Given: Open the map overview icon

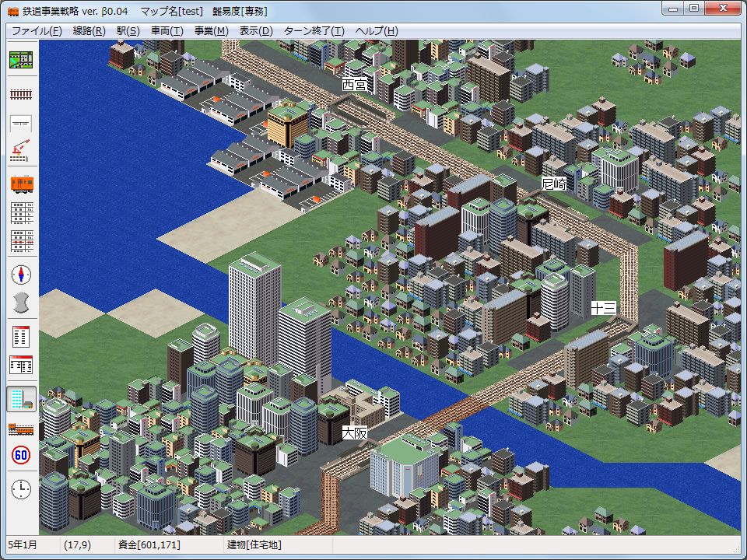Looking at the screenshot, I should coord(21,61).
